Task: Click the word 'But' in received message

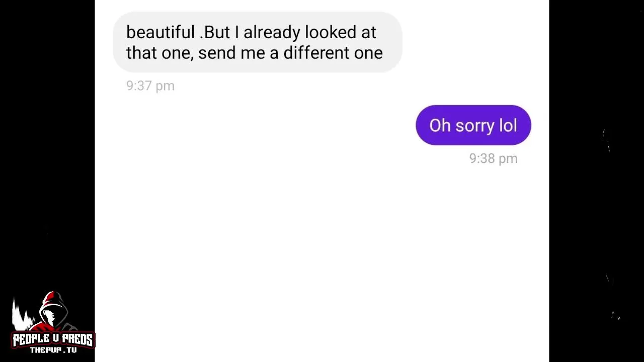Action: click(x=217, y=33)
